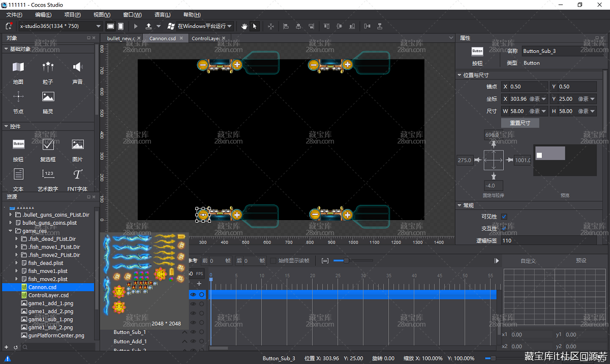Click the timeline zoom-fit icon
610x364 pixels.
pos(325,261)
